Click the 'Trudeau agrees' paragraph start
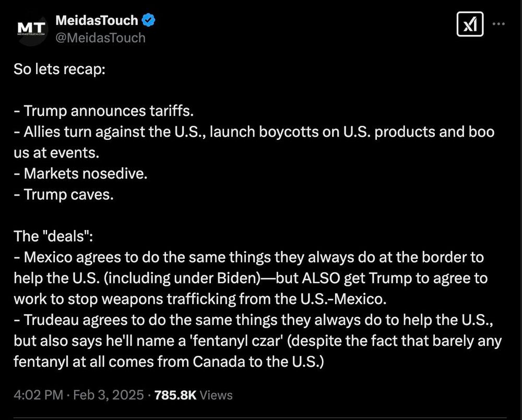Image resolution: width=522 pixels, height=420 pixels. click(x=72, y=320)
